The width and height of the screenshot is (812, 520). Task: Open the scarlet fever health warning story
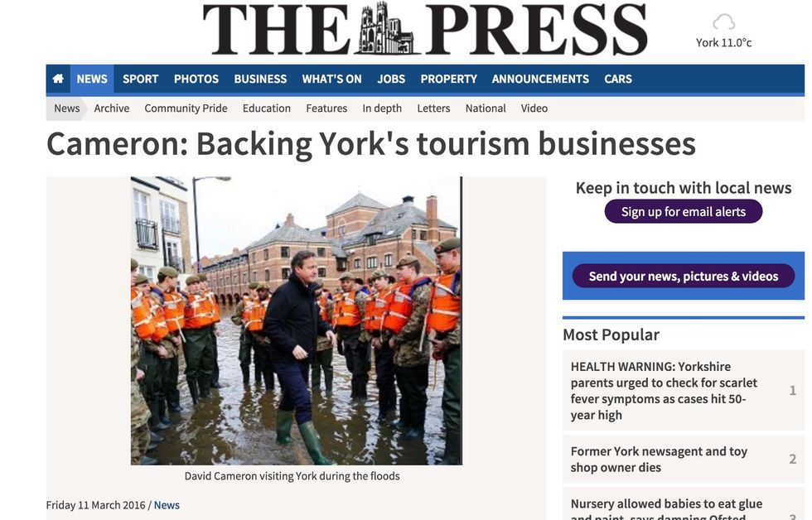[x=663, y=391]
